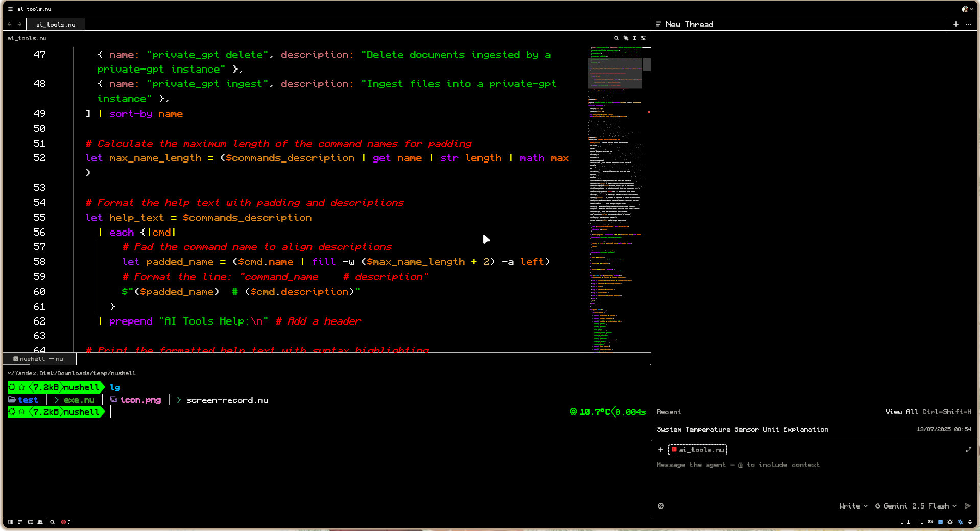Click screen-record.nu in terminal output
This screenshot has height=531, width=980.
pos(227,400)
